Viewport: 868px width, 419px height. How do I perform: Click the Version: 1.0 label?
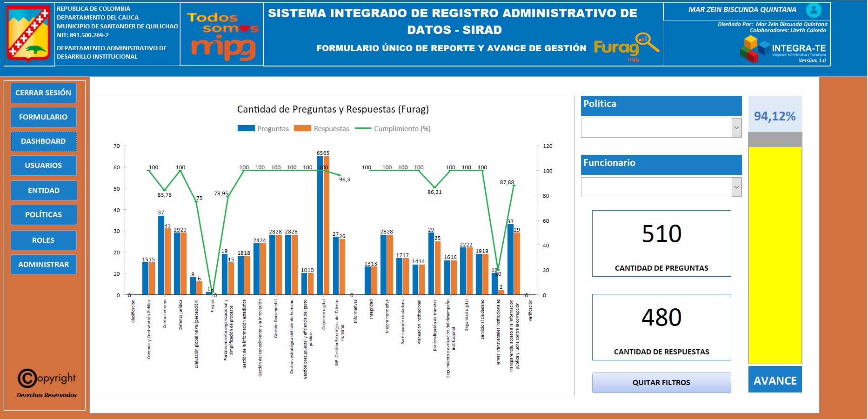click(812, 60)
